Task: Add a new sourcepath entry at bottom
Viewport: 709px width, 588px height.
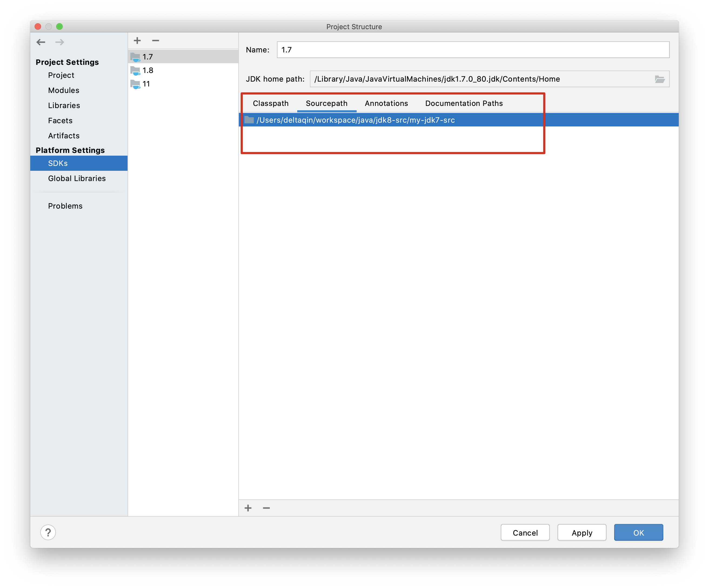Action: 248,508
